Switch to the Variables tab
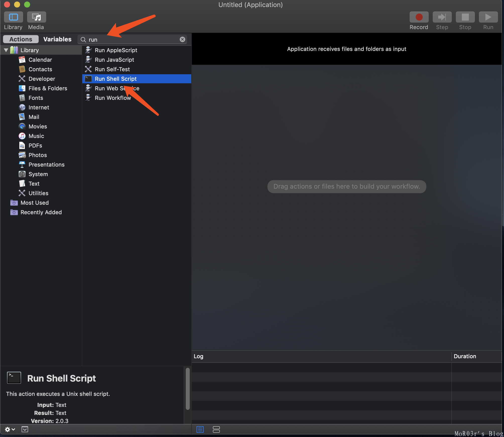 click(57, 39)
